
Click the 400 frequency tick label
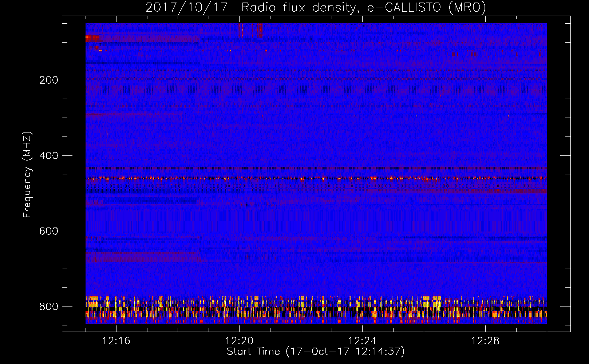49,156
